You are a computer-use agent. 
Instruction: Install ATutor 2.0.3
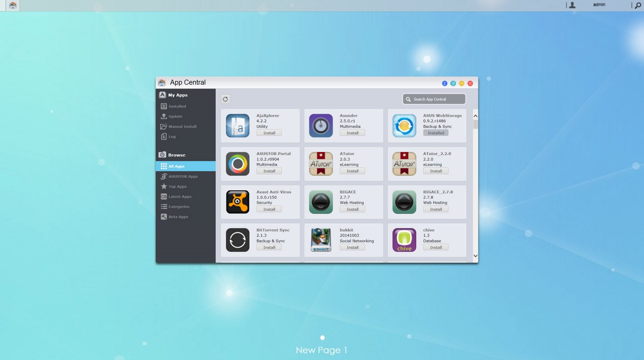pyautogui.click(x=353, y=171)
